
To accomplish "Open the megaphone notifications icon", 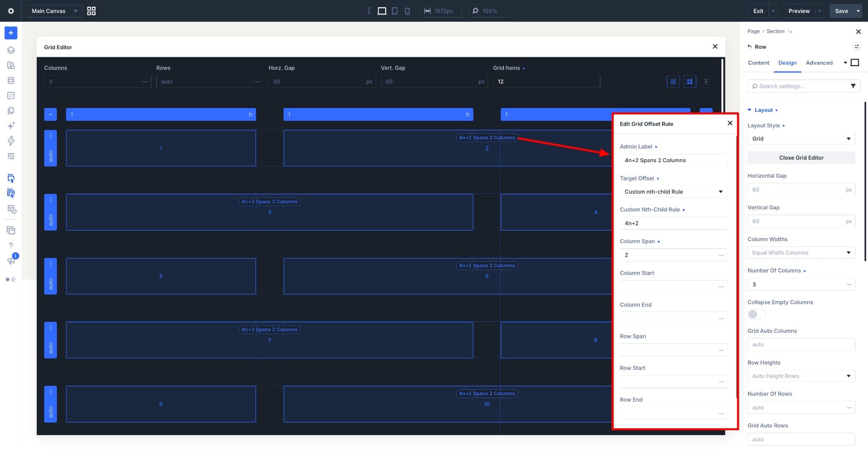I will point(11,260).
